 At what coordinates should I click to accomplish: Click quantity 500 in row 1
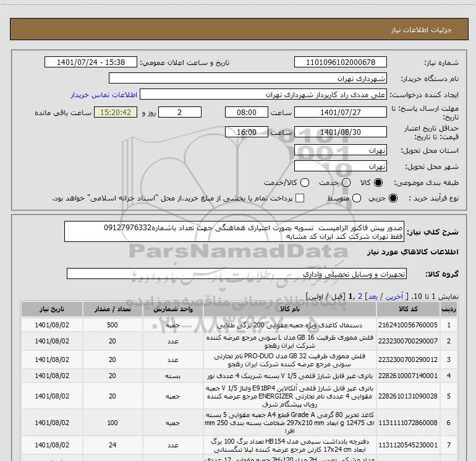click(113, 325)
